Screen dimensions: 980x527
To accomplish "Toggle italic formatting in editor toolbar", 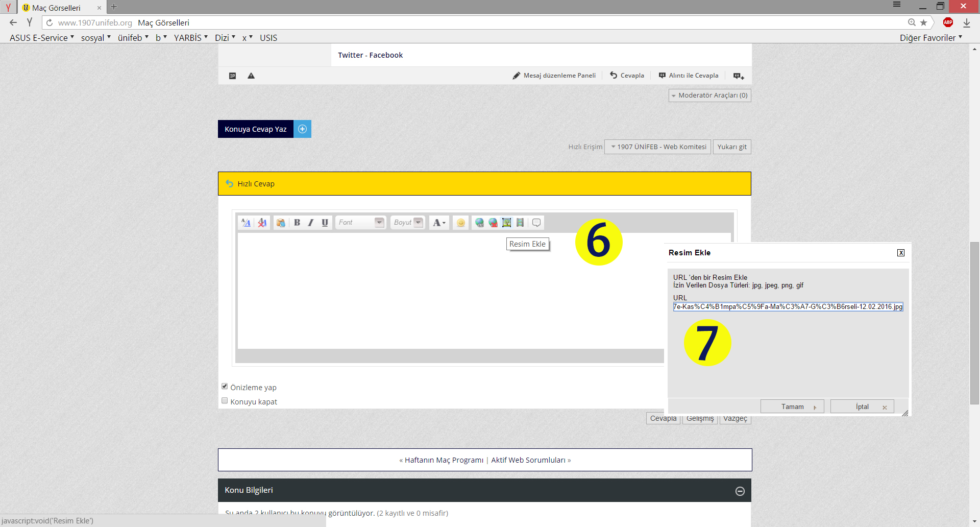I will tap(310, 223).
